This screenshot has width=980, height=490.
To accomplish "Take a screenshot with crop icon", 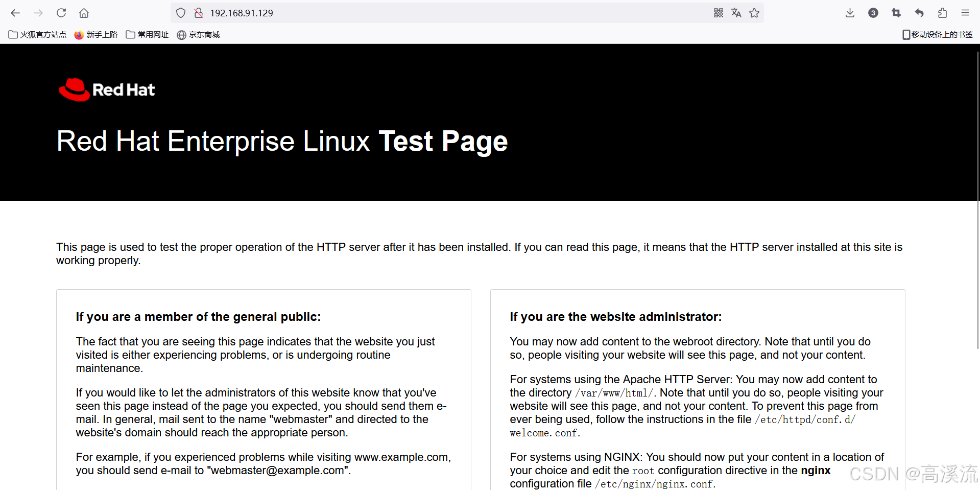I will pyautogui.click(x=896, y=13).
